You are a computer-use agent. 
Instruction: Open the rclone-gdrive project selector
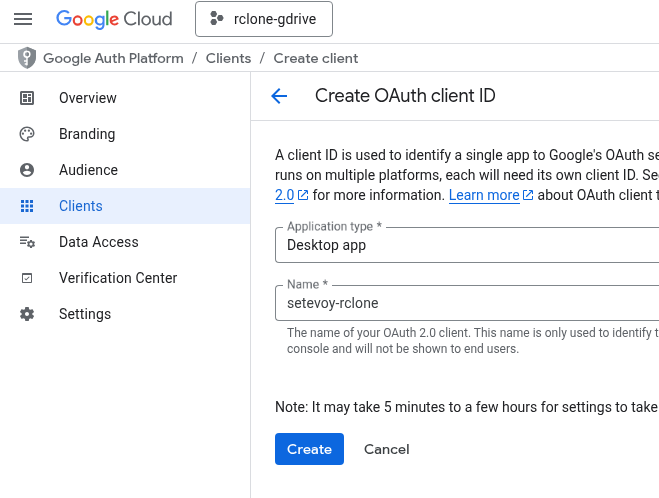click(264, 19)
